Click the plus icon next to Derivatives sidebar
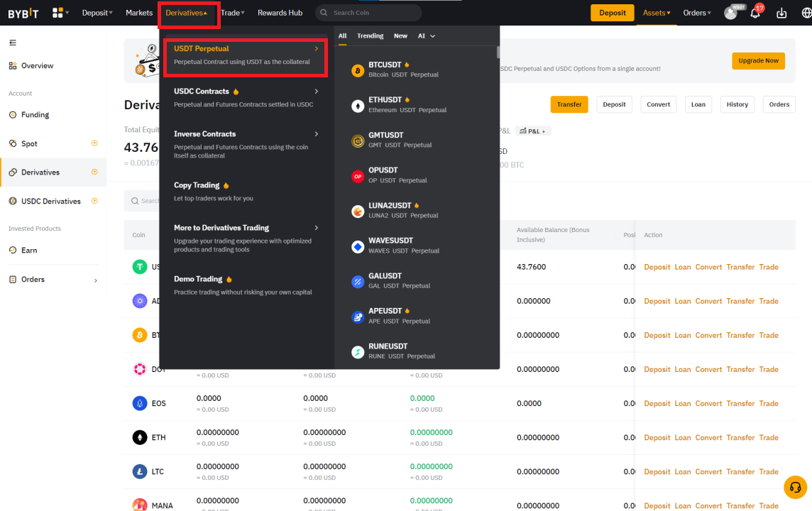 pos(94,172)
